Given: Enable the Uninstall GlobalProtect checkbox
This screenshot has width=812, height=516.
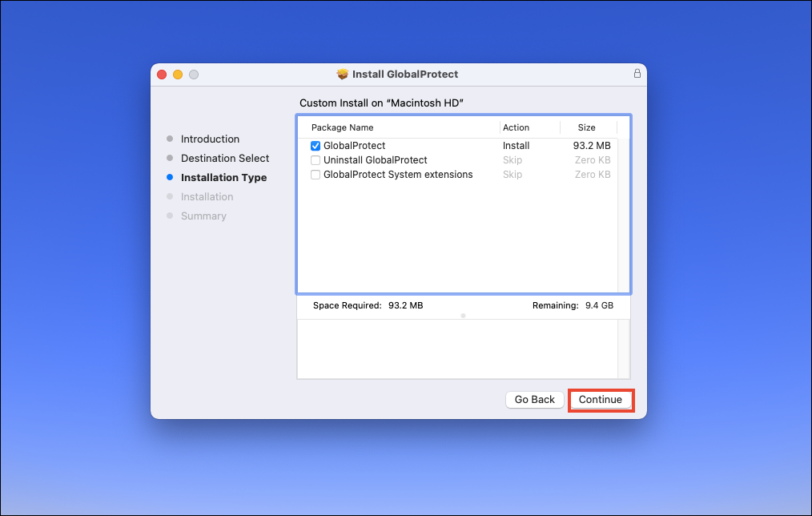Looking at the screenshot, I should coord(316,160).
